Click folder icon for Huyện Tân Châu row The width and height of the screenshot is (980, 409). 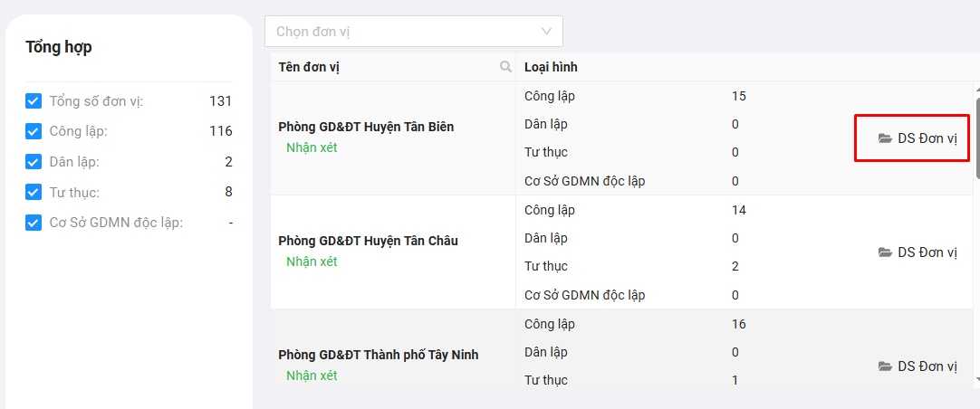(885, 252)
